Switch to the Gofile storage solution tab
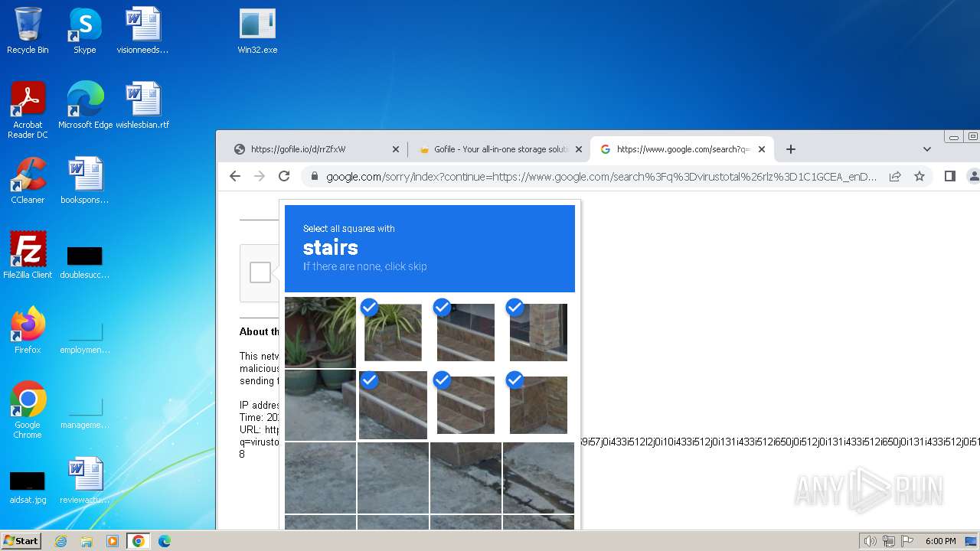The image size is (980, 551). 500,149
